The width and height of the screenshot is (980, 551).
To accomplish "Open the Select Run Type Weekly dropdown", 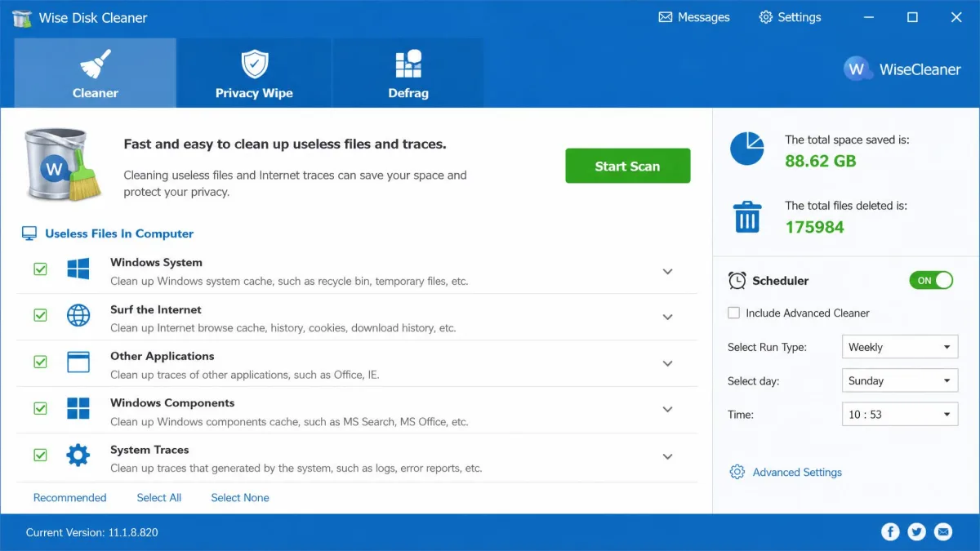I will [900, 347].
